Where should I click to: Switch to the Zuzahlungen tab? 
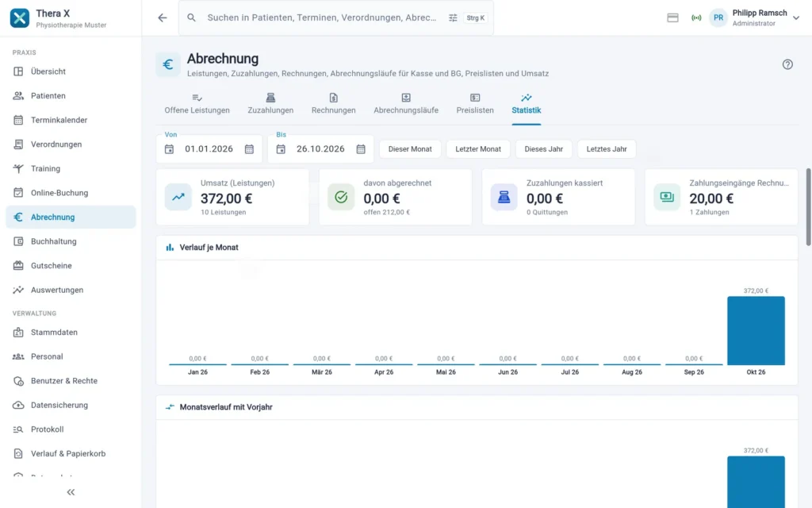(x=270, y=104)
